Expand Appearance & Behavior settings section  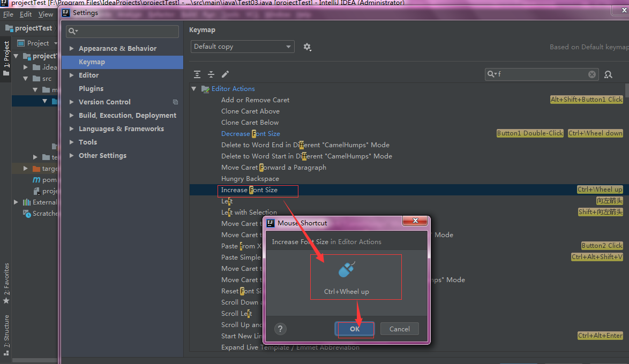(71, 48)
